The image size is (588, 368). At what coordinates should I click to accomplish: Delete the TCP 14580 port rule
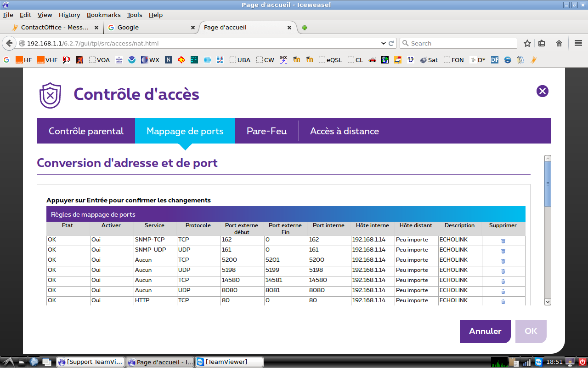pyautogui.click(x=503, y=282)
